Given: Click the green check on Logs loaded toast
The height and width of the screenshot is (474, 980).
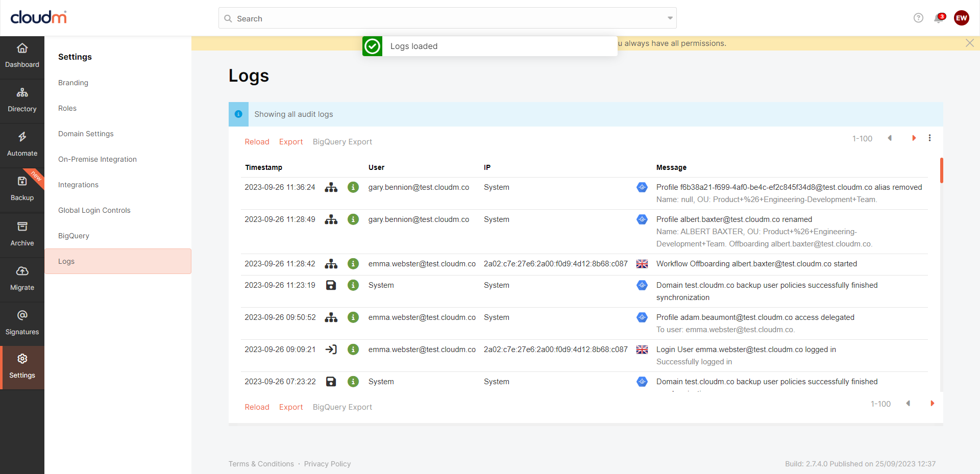Looking at the screenshot, I should (x=373, y=46).
